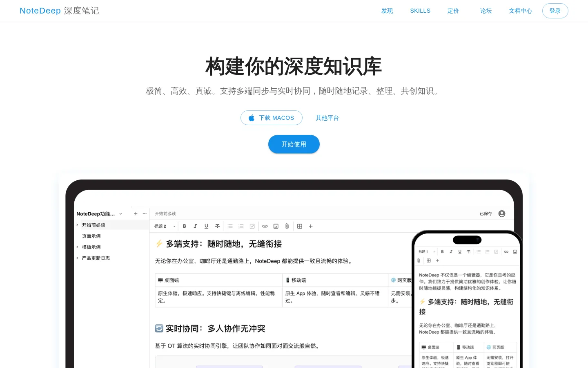
Task: Click the 已保存 saved status text
Action: (x=486, y=213)
